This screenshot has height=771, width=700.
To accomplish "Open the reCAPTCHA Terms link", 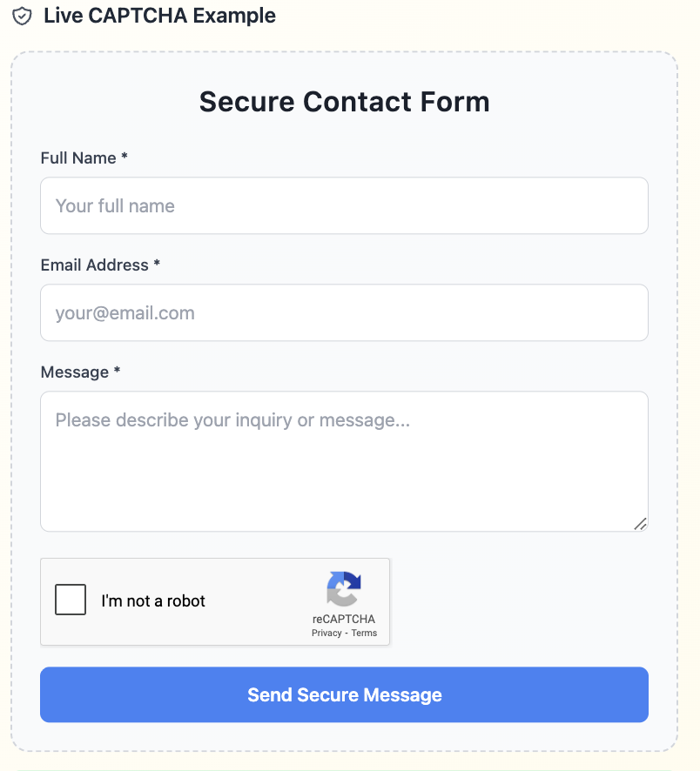I will (x=364, y=634).
